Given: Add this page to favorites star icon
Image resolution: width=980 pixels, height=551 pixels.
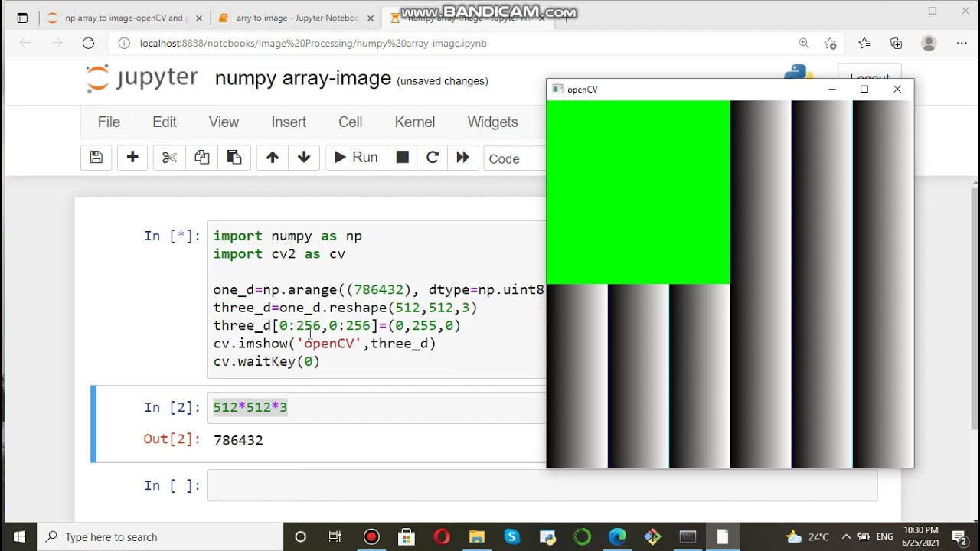Looking at the screenshot, I should [x=830, y=44].
